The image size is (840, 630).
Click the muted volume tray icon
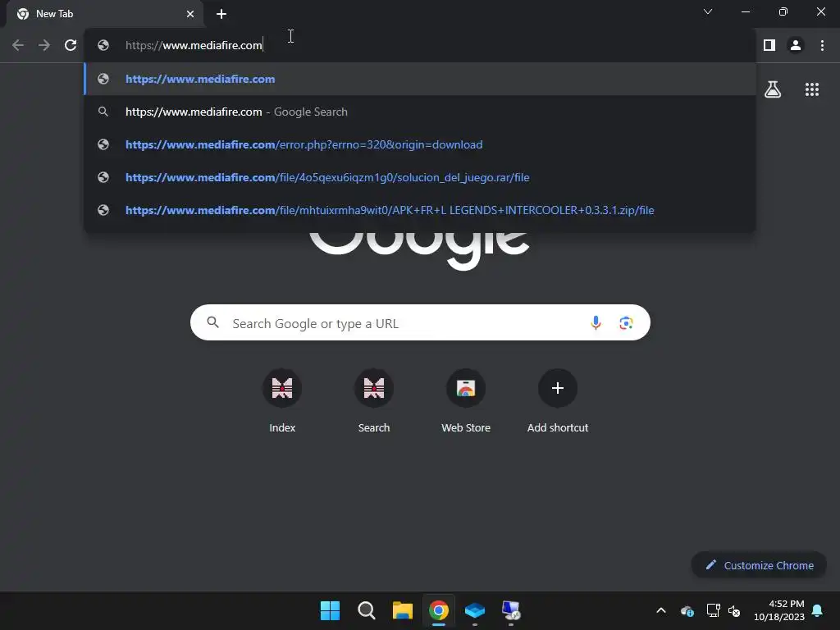pos(734,610)
